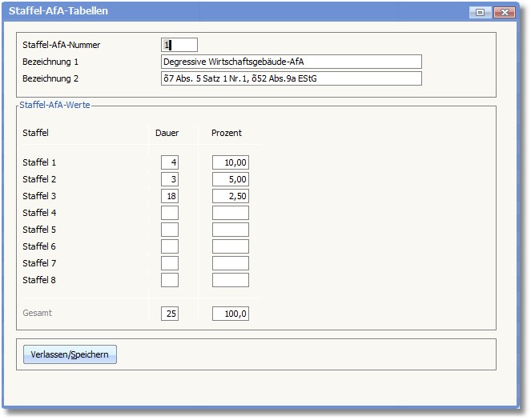The width and height of the screenshot is (531, 420).
Task: Click the Staffel 1 Dauer field
Action: pos(170,162)
